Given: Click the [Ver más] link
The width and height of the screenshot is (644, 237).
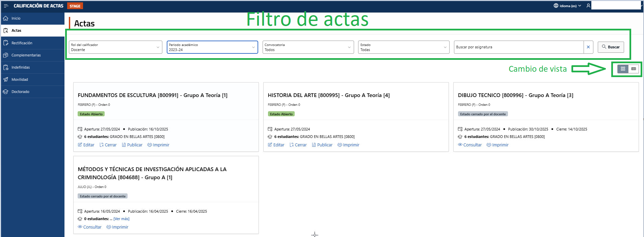Looking at the screenshot, I should point(122,219).
